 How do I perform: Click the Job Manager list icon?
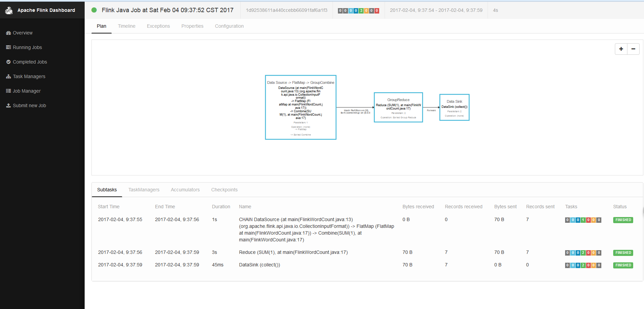[8, 91]
